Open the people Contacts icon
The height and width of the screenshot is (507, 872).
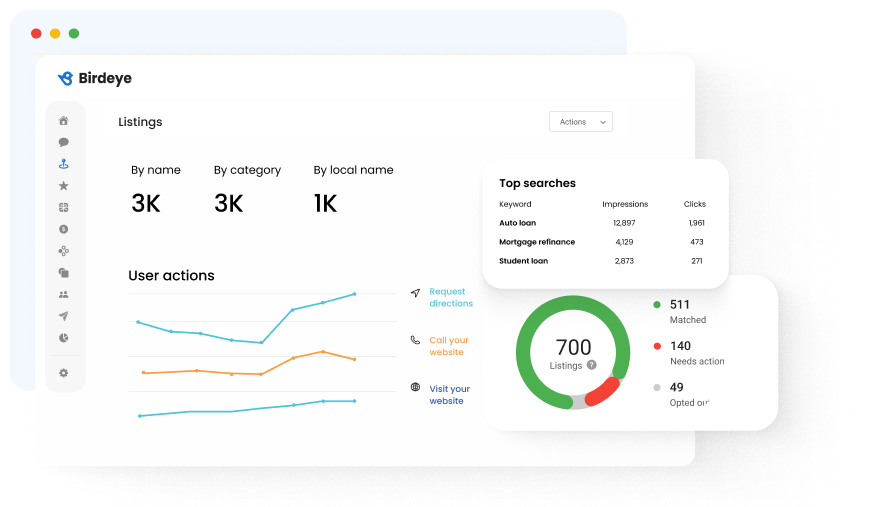click(63, 295)
